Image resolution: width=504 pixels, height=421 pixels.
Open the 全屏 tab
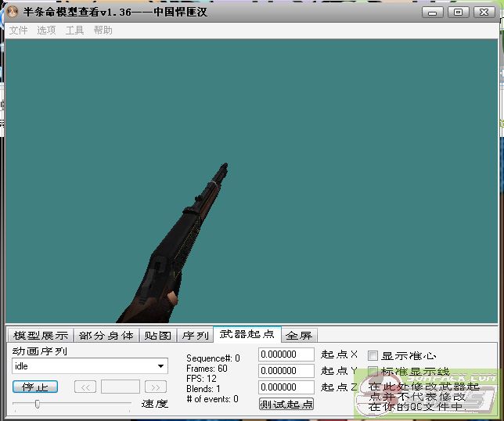(298, 335)
